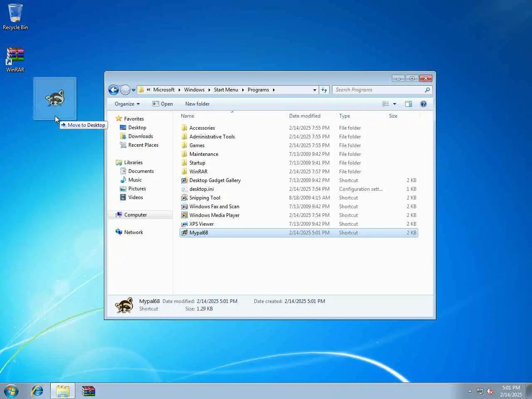Click the XPS Viewer shortcut icon

click(185, 224)
